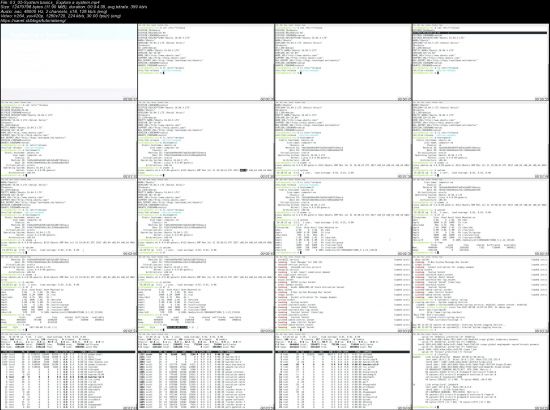Select the video codec info header line
Image resolution: width=550 pixels, height=410 pixels.
61,16
